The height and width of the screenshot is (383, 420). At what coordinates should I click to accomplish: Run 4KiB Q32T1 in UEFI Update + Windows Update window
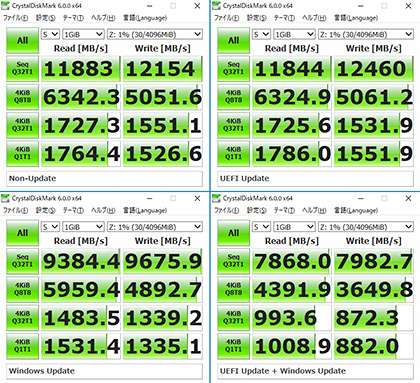(233, 318)
